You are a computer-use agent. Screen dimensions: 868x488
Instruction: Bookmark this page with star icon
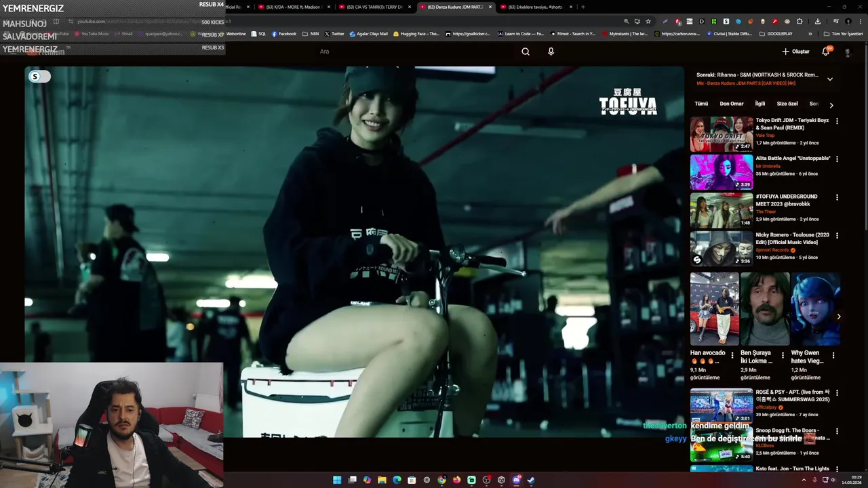[648, 22]
